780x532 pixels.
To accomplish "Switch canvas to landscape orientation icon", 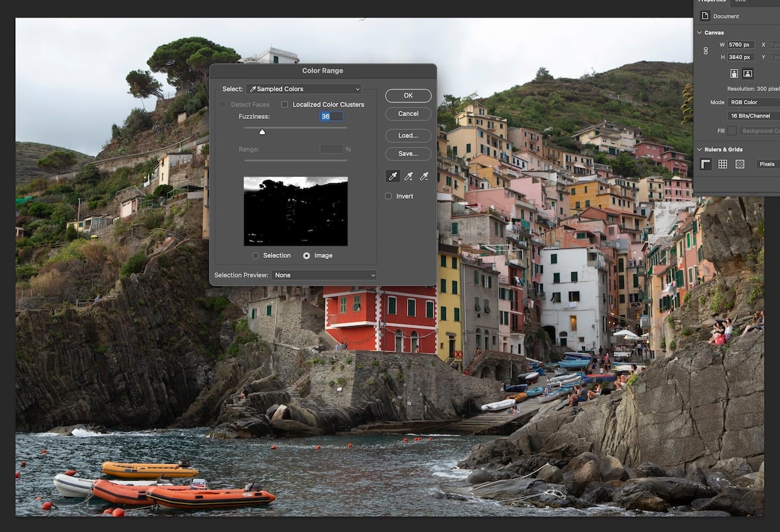I will click(747, 73).
